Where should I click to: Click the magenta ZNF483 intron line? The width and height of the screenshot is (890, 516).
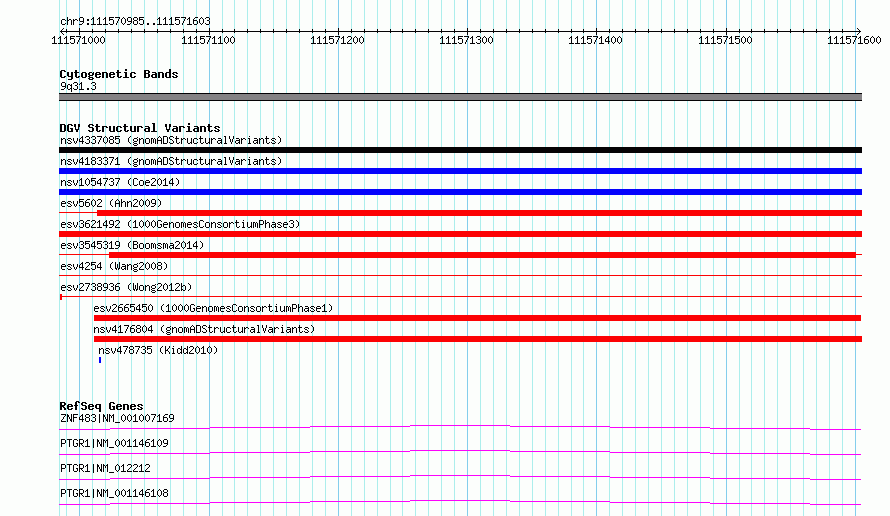[460, 427]
